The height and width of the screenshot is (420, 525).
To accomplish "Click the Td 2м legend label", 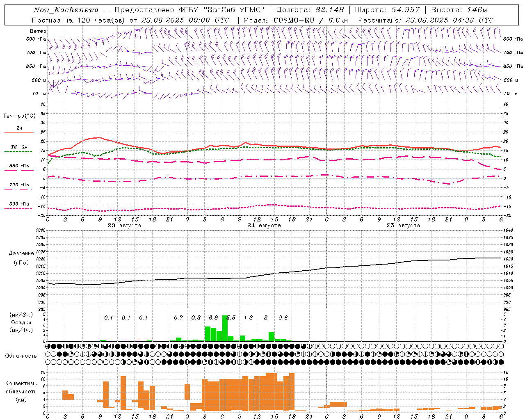I will point(19,147).
